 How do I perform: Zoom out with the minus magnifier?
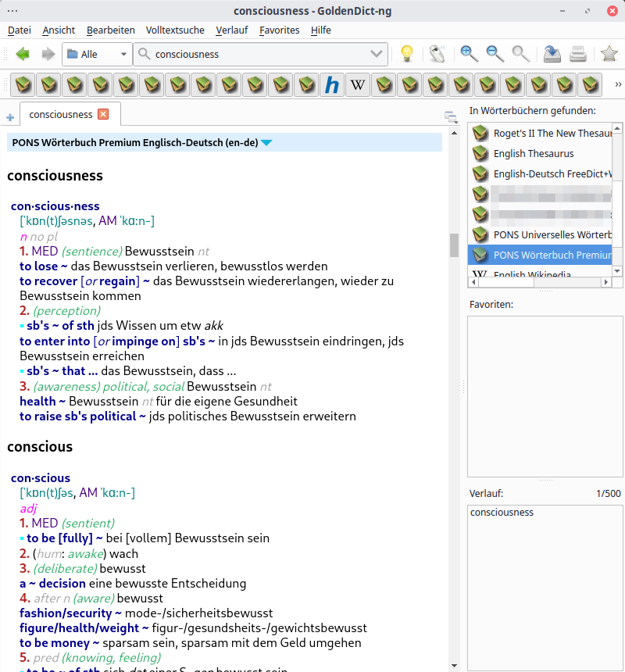495,54
